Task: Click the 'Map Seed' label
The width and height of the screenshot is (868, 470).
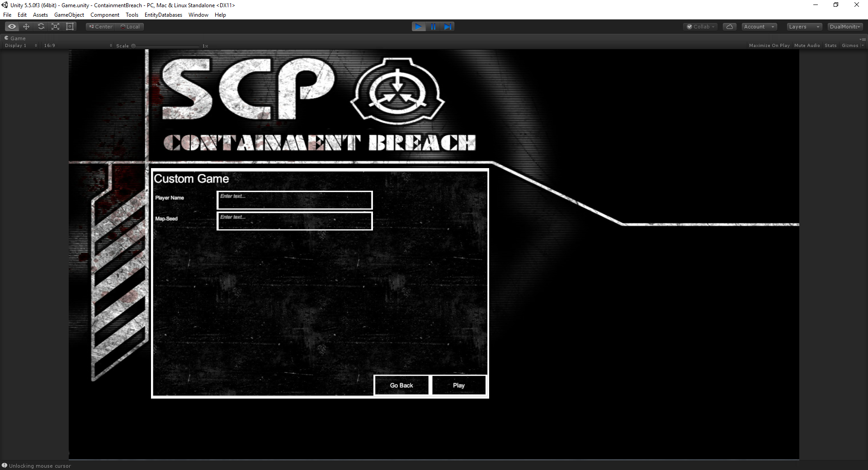Action: click(x=166, y=219)
